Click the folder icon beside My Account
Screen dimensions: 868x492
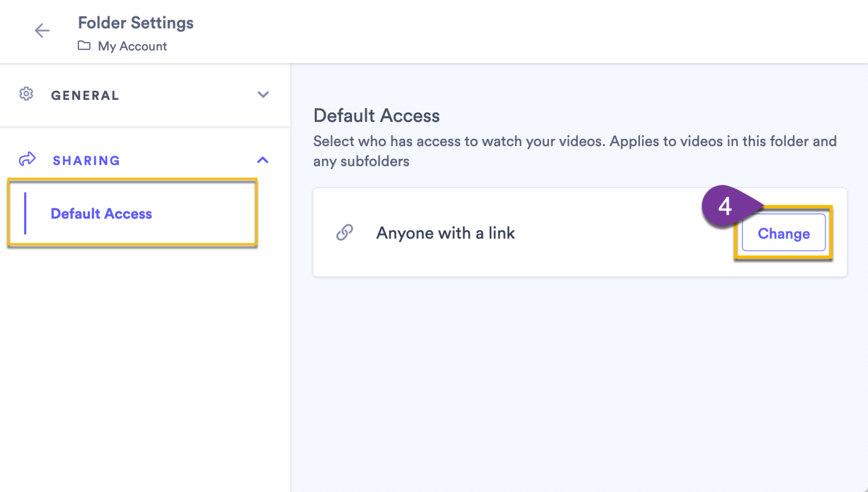coord(84,46)
